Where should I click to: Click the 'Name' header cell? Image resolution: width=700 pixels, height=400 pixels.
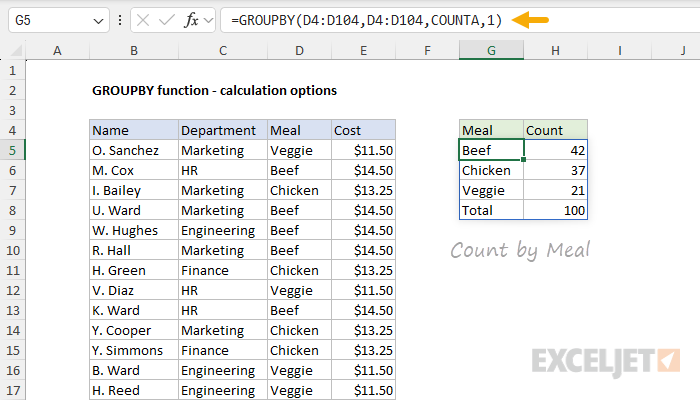click(134, 130)
